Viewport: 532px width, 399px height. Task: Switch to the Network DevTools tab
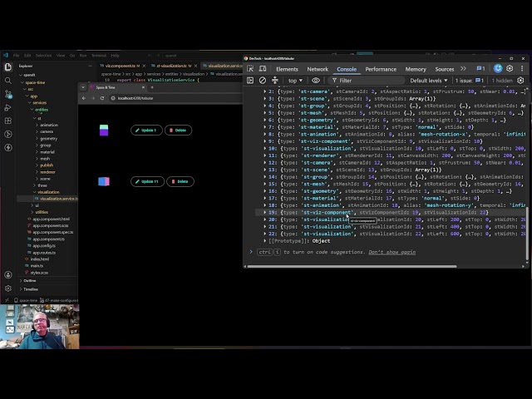click(x=318, y=69)
